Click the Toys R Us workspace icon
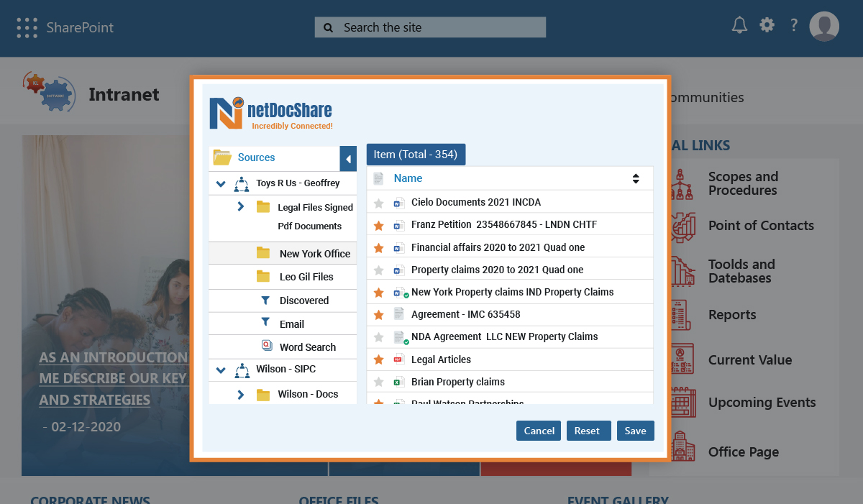 click(x=242, y=184)
